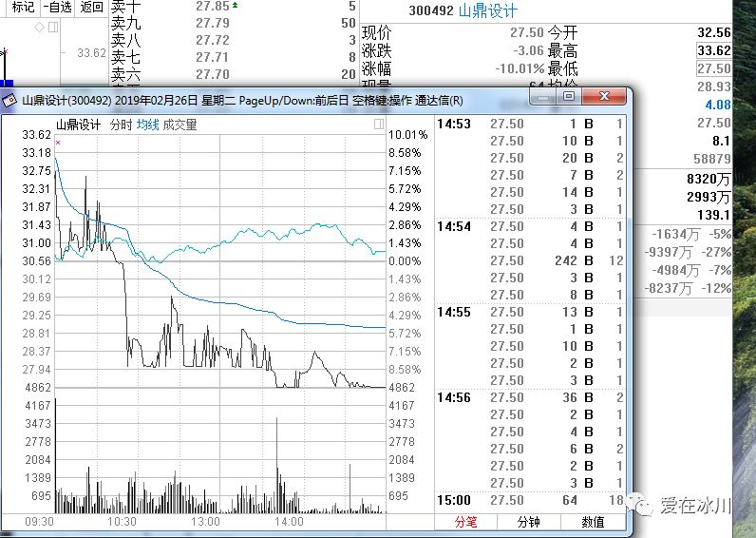Click the 卖六 price 27.70
The image size is (756, 538).
point(212,75)
